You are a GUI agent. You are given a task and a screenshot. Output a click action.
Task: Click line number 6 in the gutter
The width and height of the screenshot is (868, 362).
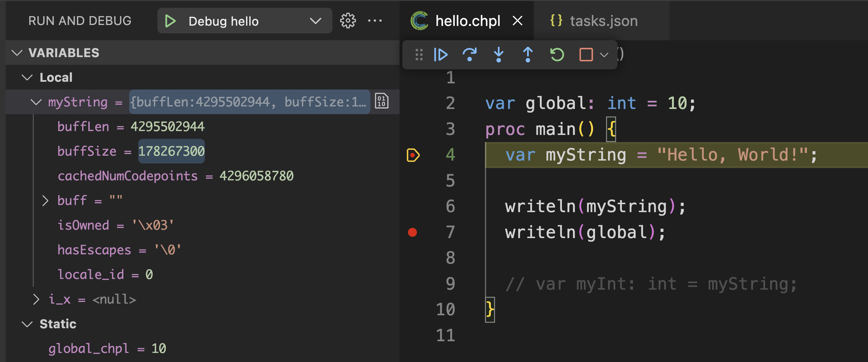pos(450,206)
